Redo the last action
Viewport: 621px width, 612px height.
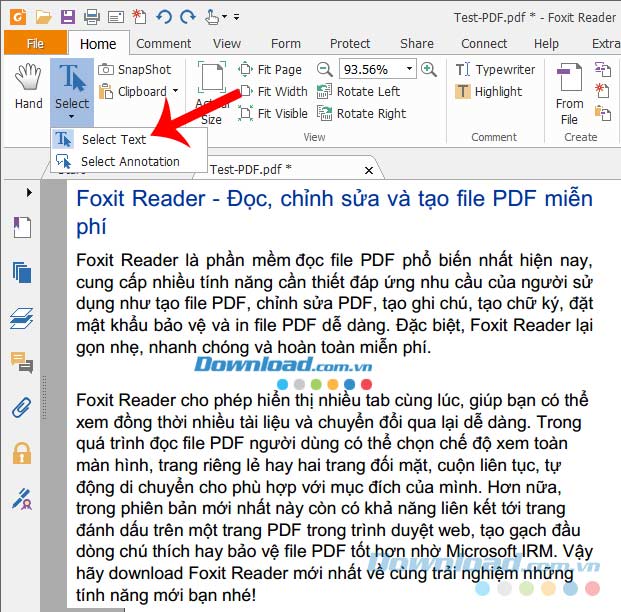(x=188, y=17)
